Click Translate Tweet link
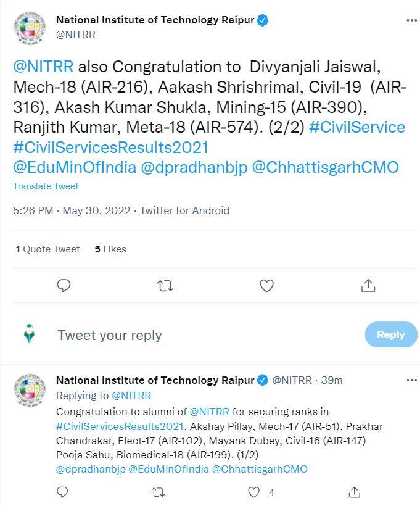420x506 pixels. pyautogui.click(x=46, y=186)
